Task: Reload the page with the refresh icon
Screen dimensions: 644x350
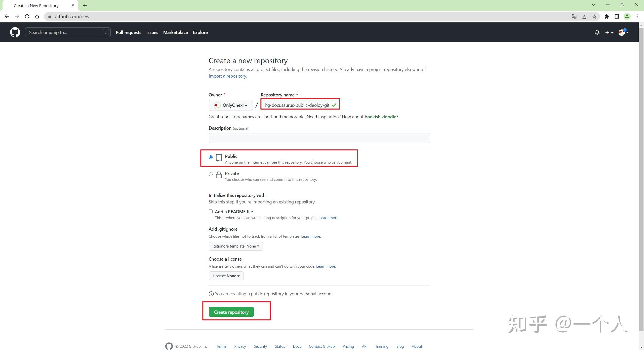Action: pos(27,17)
